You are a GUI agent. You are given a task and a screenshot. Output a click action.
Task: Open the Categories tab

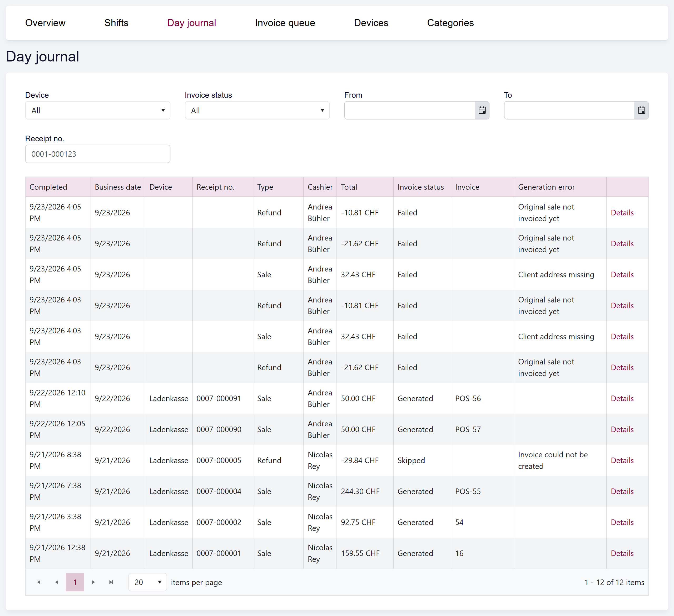450,23
